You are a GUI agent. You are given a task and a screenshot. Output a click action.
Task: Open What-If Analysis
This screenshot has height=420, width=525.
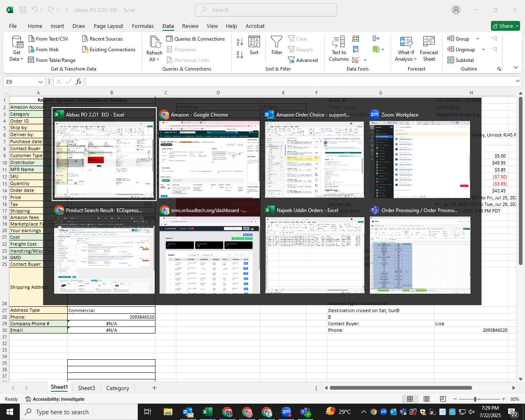coord(406,49)
